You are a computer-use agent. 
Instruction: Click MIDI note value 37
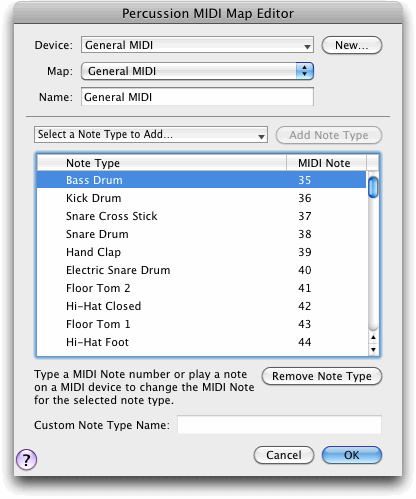[x=305, y=216]
